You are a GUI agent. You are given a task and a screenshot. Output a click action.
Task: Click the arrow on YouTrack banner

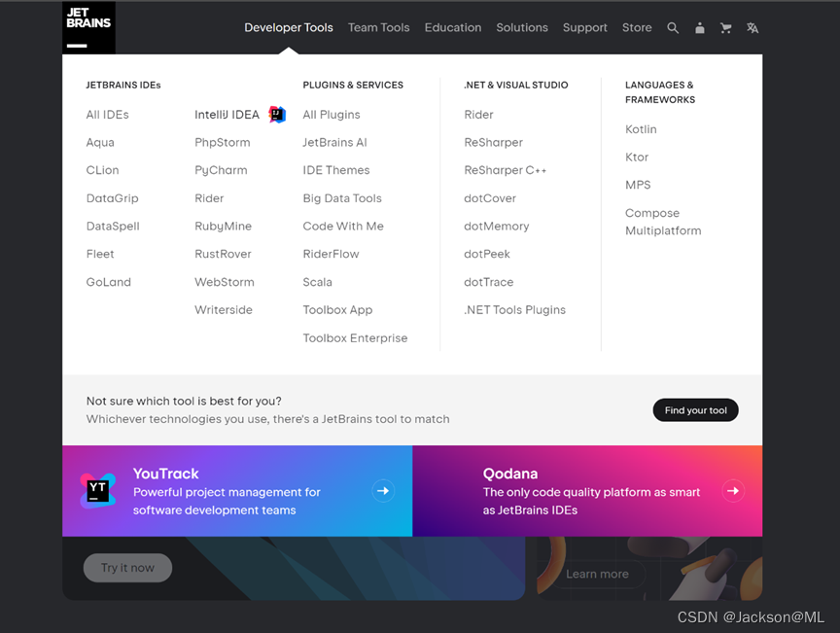(383, 490)
